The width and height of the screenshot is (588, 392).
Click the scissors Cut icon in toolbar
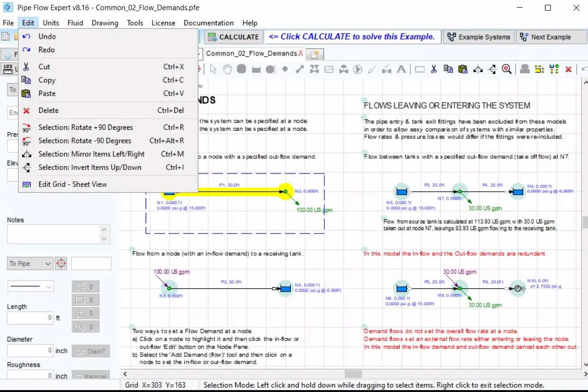coord(434,69)
